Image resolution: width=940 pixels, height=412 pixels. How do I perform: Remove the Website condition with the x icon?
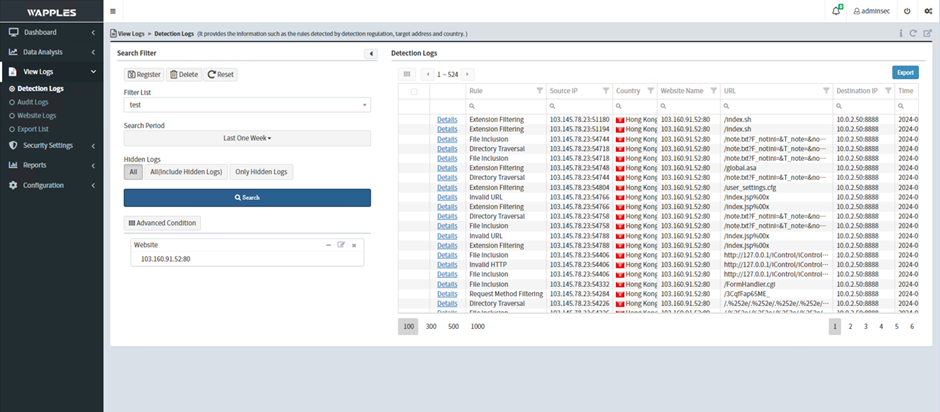353,244
